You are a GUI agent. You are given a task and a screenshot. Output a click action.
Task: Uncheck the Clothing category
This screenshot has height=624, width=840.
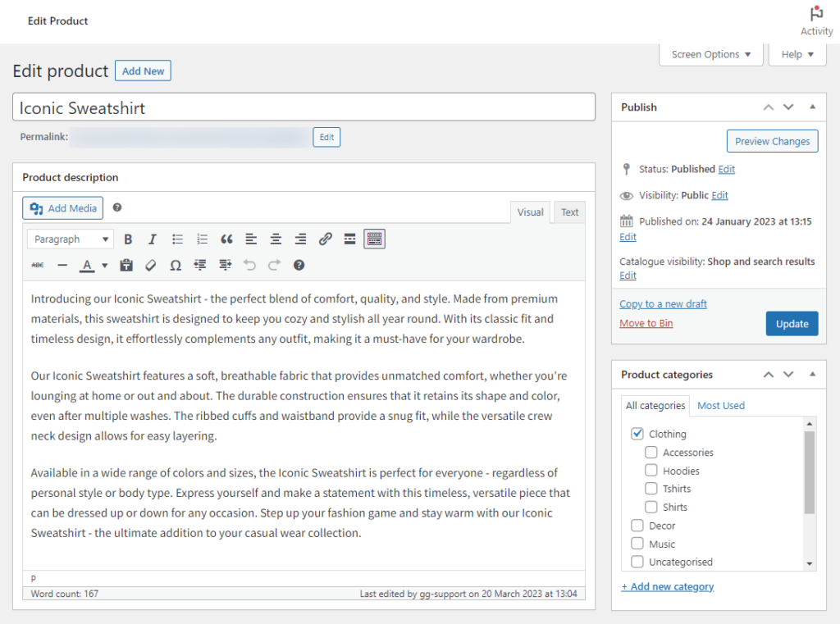point(637,434)
